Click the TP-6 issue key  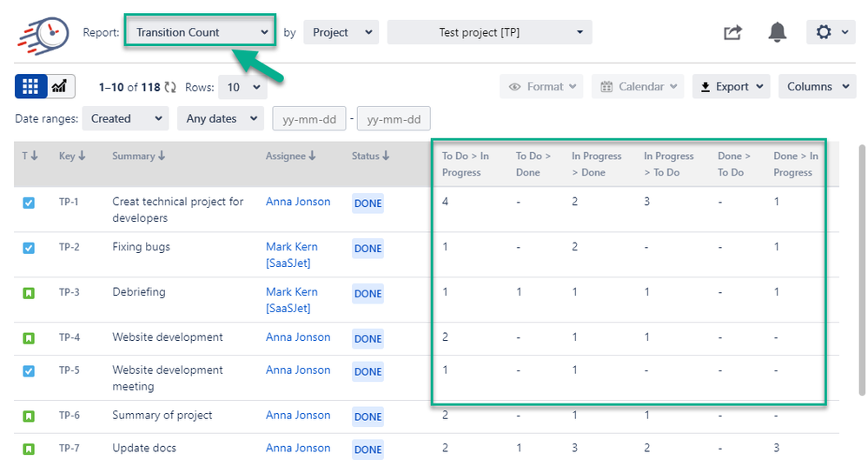click(x=70, y=415)
